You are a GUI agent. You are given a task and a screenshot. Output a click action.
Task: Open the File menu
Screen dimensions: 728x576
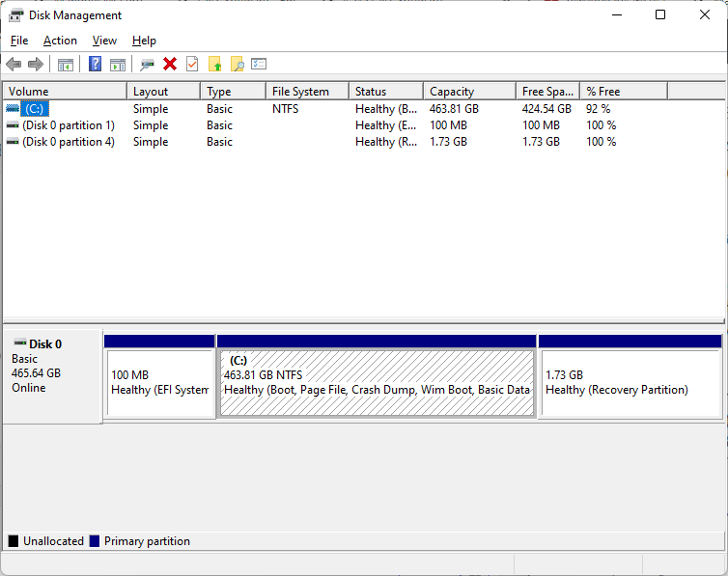(19, 41)
